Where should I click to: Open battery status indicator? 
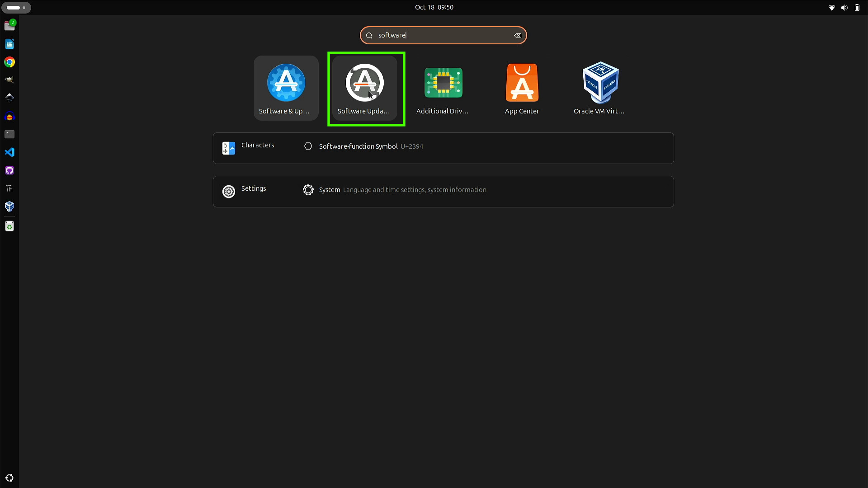click(856, 7)
